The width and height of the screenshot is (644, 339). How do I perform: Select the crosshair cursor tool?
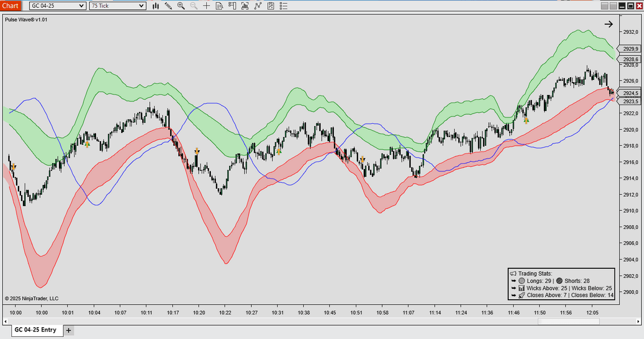coord(207,6)
